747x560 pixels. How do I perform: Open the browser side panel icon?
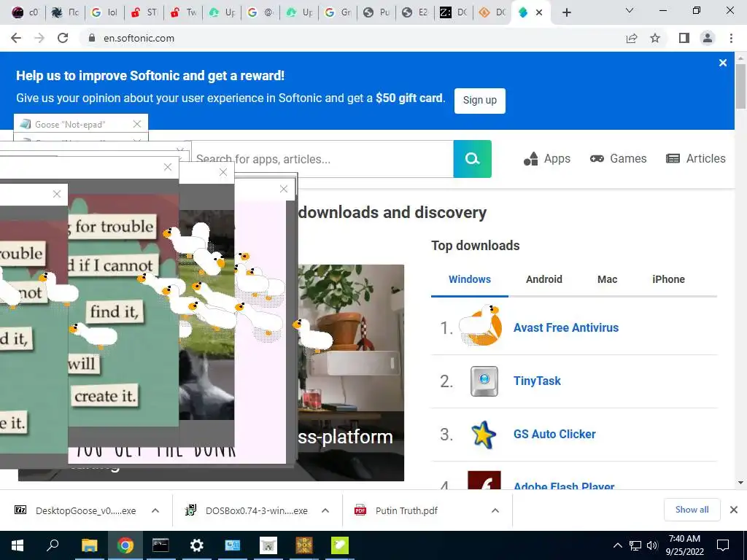[x=684, y=38]
